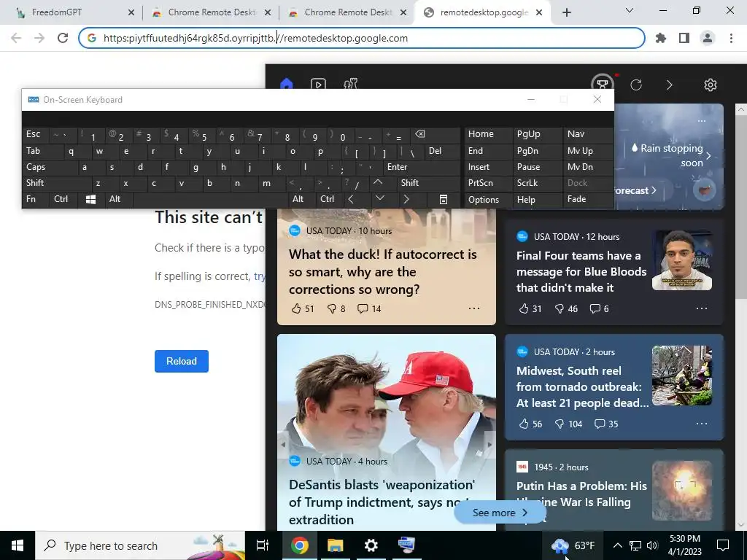Click the blue Reload button
Image resolution: width=747 pixels, height=560 pixels.
point(182,361)
